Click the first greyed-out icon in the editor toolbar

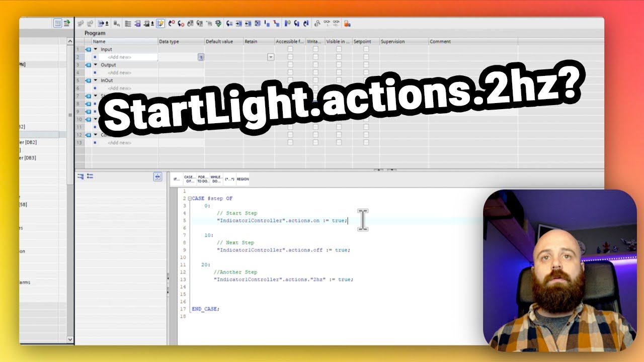(80, 23)
